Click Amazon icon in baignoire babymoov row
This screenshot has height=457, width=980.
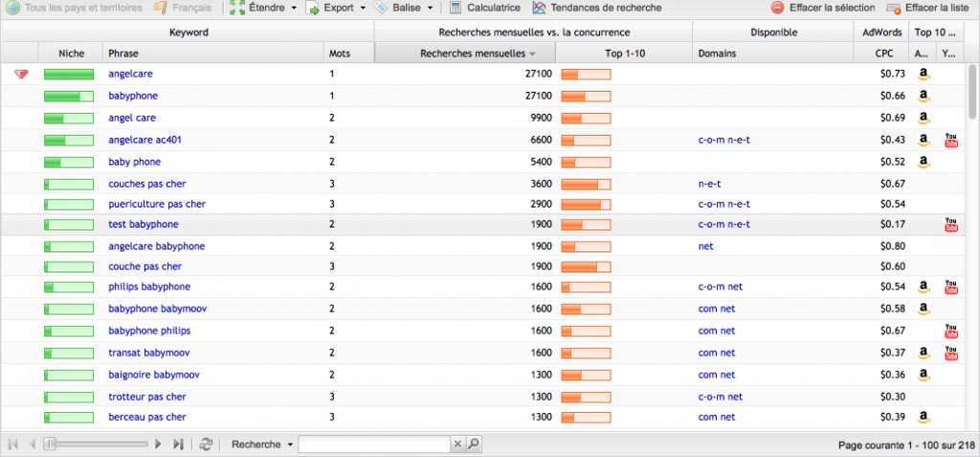[924, 375]
